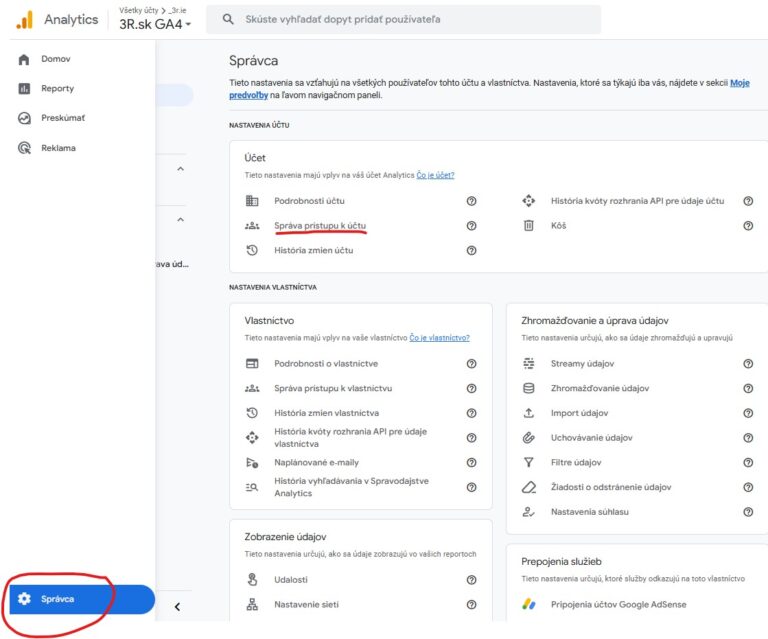Open help for Podrobnosti účtu
This screenshot has width=768, height=639.
click(x=471, y=201)
